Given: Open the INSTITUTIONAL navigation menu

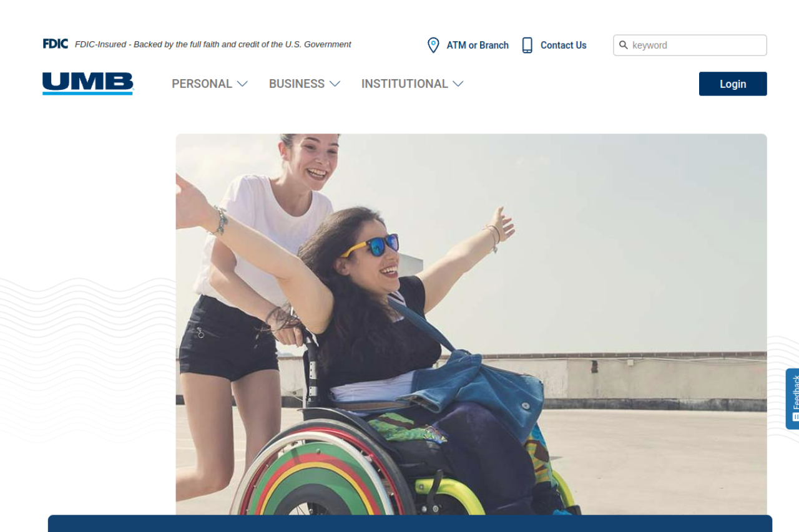Looking at the screenshot, I should [x=412, y=84].
